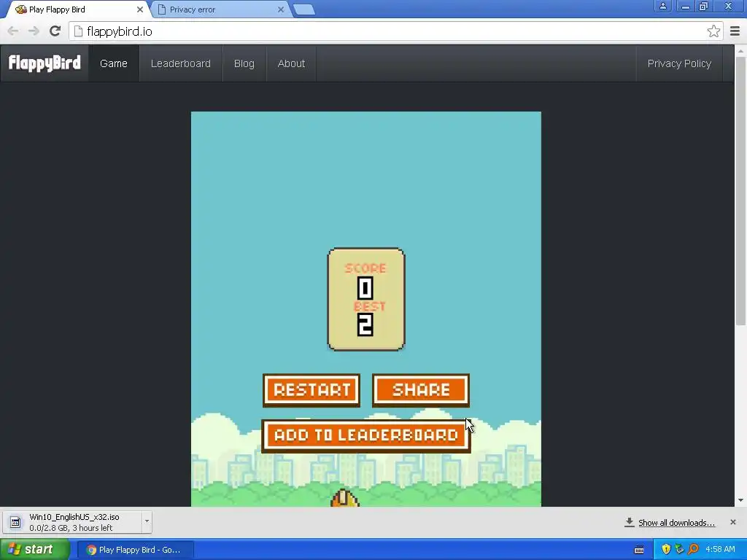Open the Game nav item
The width and height of the screenshot is (747, 560).
tap(114, 63)
